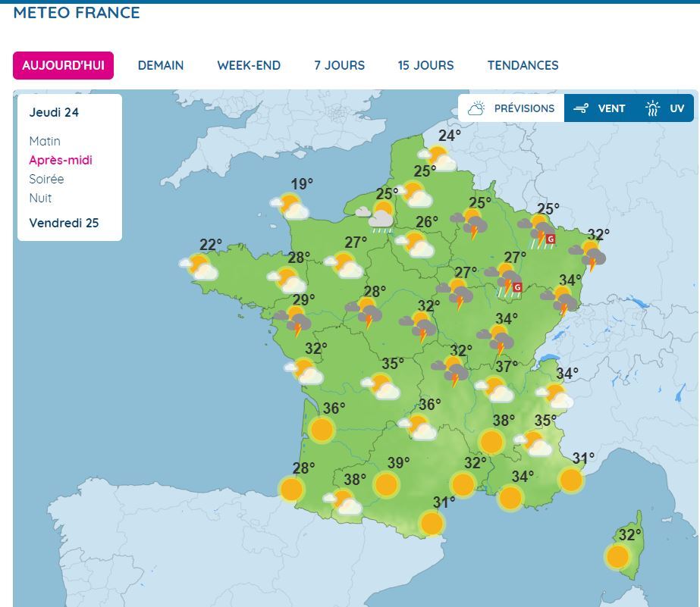
Task: Click the sun icon at 31° on the southeast coast
Action: tap(571, 480)
